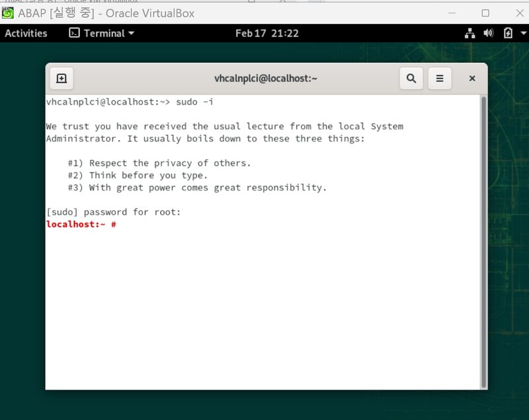Click the volume speaker icon

[489, 33]
